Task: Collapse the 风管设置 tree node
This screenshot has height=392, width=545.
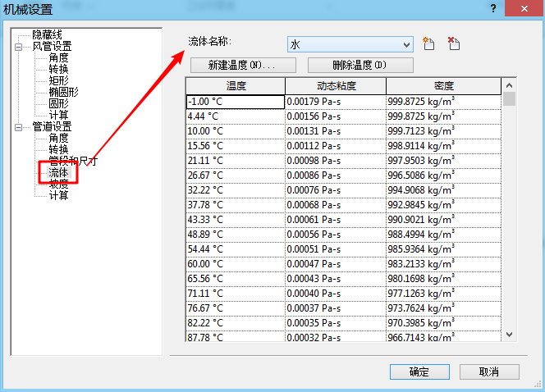Action: (18, 47)
